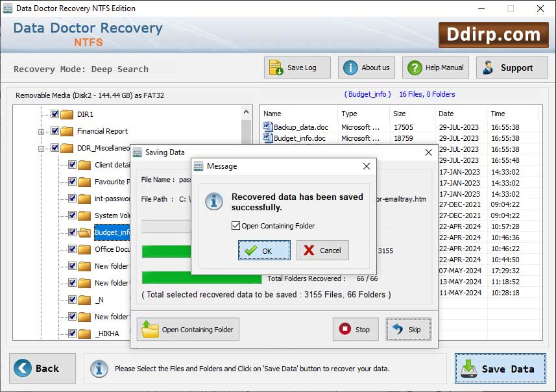Click the files recovered progress bar
Screen dimensions: 556x392
[x=166, y=252]
